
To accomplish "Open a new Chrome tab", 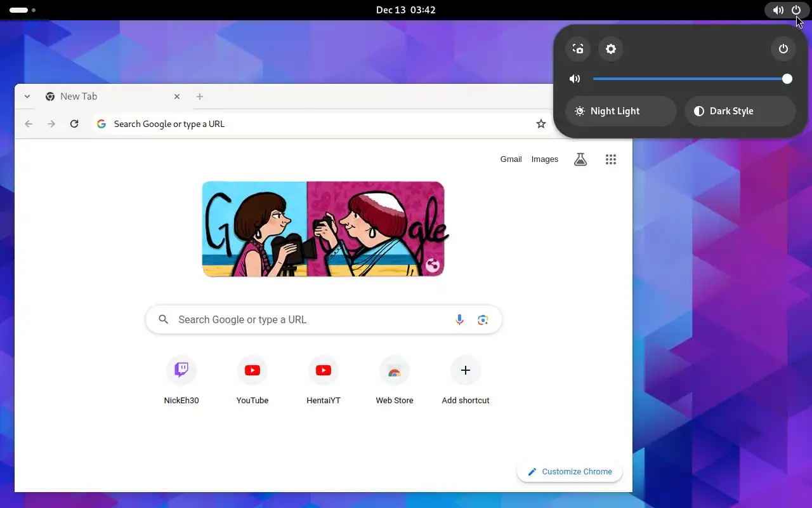I will click(200, 97).
